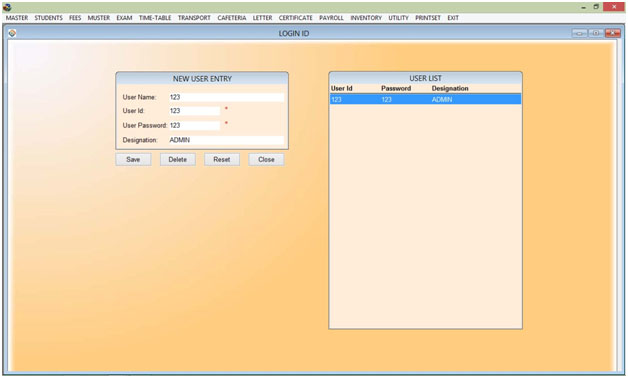Open the CAFETERIA menu
628x378 pixels.
(x=232, y=18)
